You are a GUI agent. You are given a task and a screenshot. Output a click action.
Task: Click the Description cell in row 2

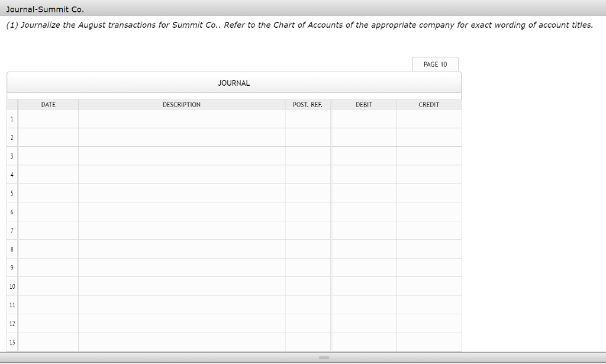[x=182, y=137]
